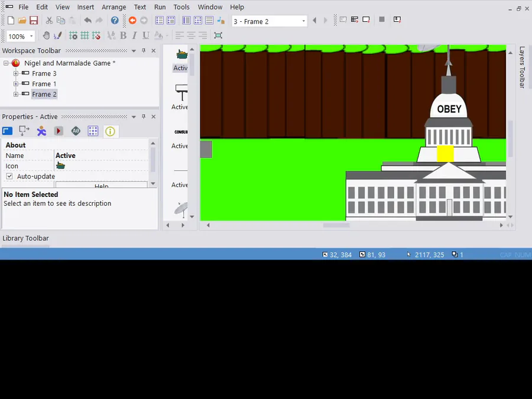Select the gray square object in frame
532x399 pixels.
[x=206, y=150]
